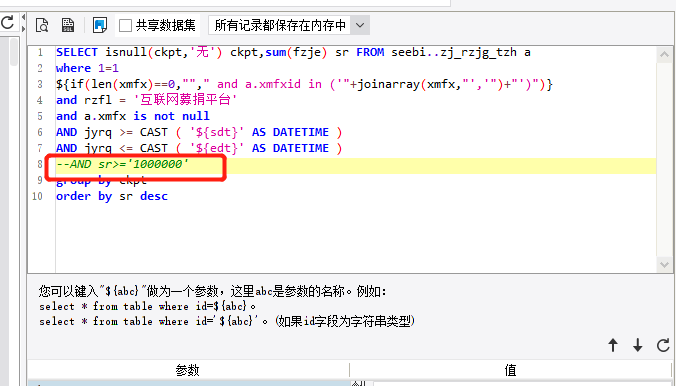Click the preview dataset magnifier icon
Image resolution: width=676 pixels, height=386 pixels.
(x=42, y=25)
